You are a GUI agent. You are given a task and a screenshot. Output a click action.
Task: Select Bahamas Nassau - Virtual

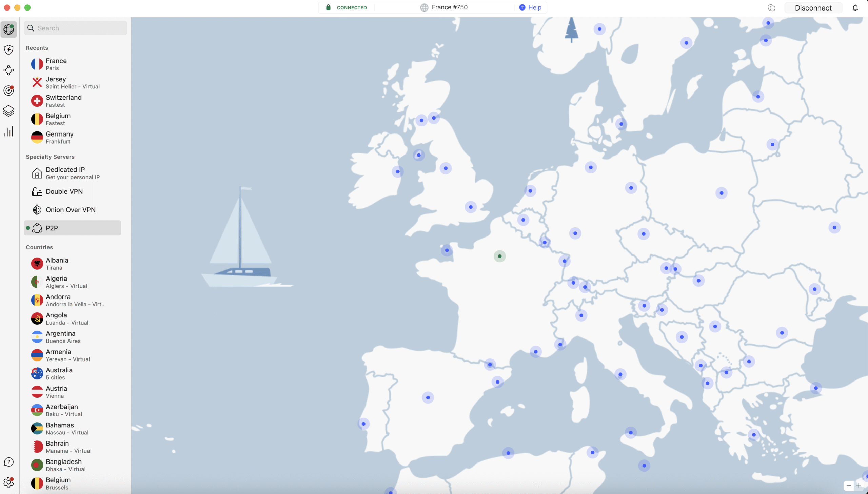tap(73, 429)
